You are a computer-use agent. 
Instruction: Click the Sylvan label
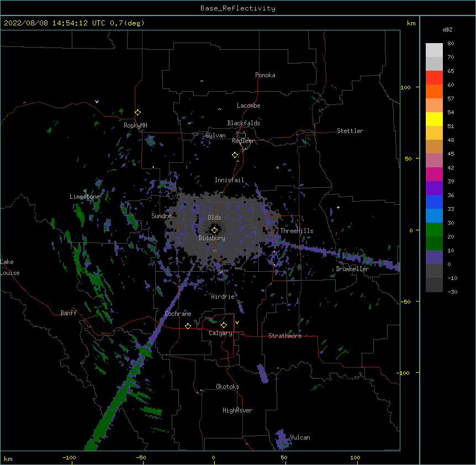(x=215, y=135)
